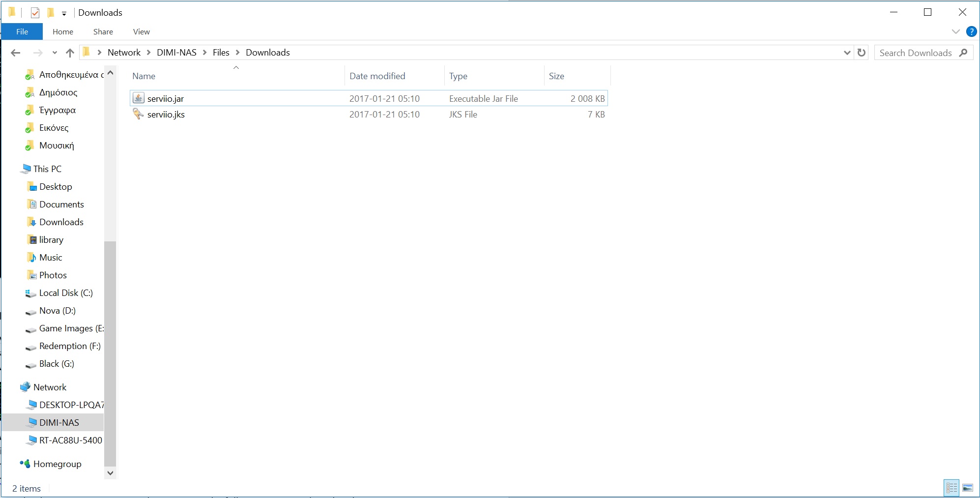Image resolution: width=980 pixels, height=498 pixels.
Task: Click the serviio.jar file icon
Action: [139, 98]
